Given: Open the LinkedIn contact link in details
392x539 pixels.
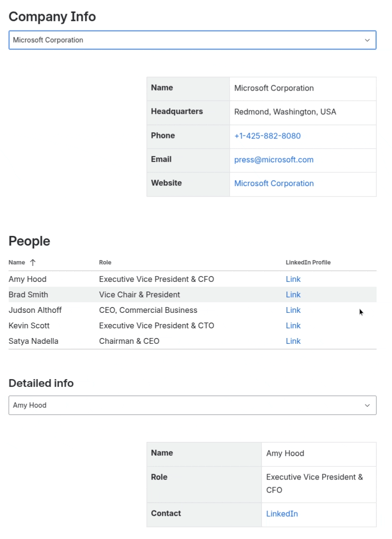Looking at the screenshot, I should (x=282, y=513).
